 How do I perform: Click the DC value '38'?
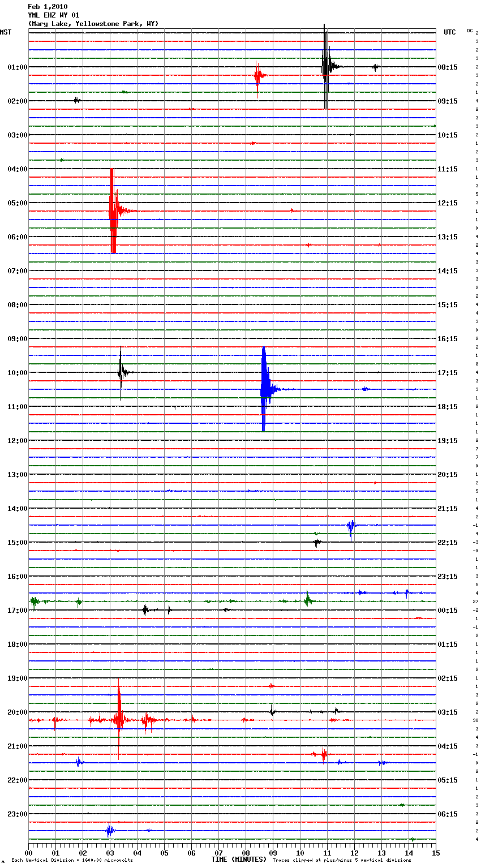point(476,720)
